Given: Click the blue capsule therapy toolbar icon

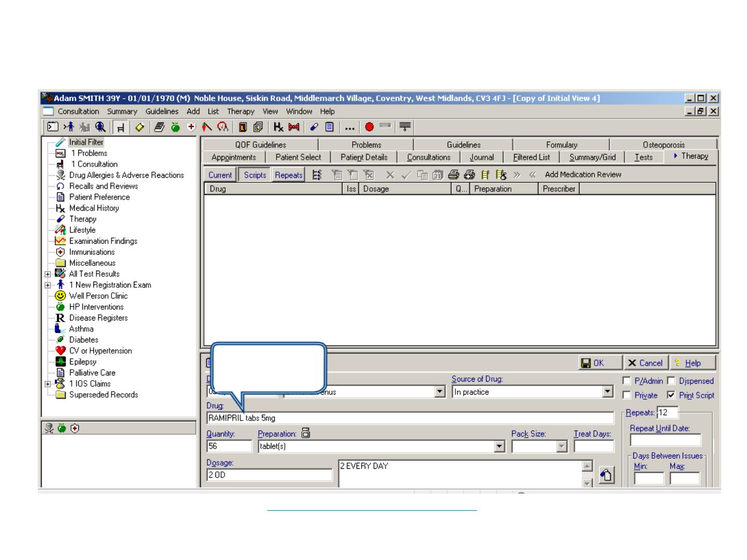Looking at the screenshot, I should point(314,127).
